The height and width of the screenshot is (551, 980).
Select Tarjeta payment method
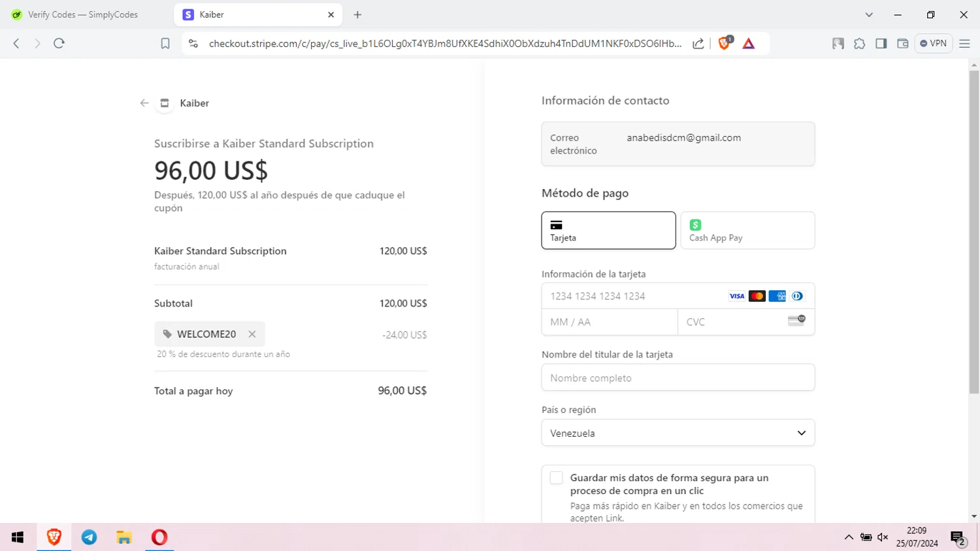[608, 230]
